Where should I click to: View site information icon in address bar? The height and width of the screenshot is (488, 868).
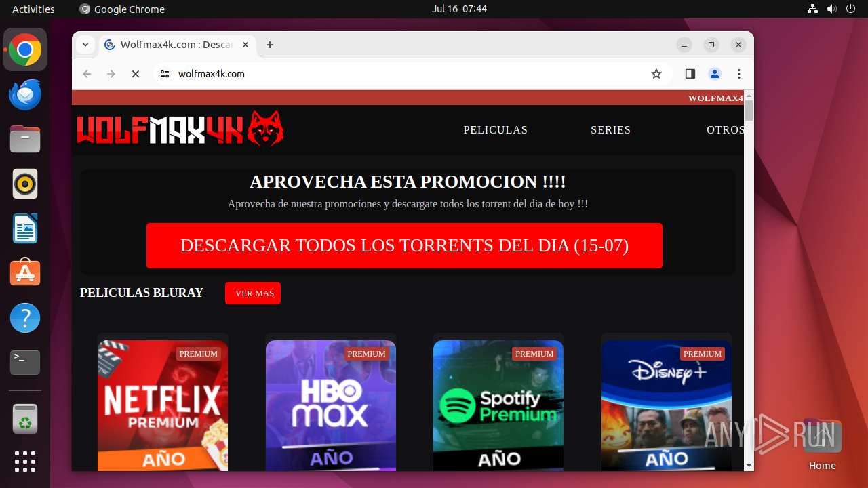pos(165,74)
